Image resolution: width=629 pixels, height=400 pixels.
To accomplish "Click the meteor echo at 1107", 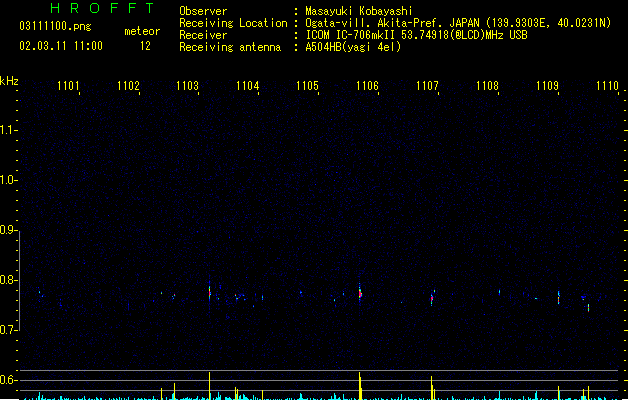I will pyautogui.click(x=432, y=298).
